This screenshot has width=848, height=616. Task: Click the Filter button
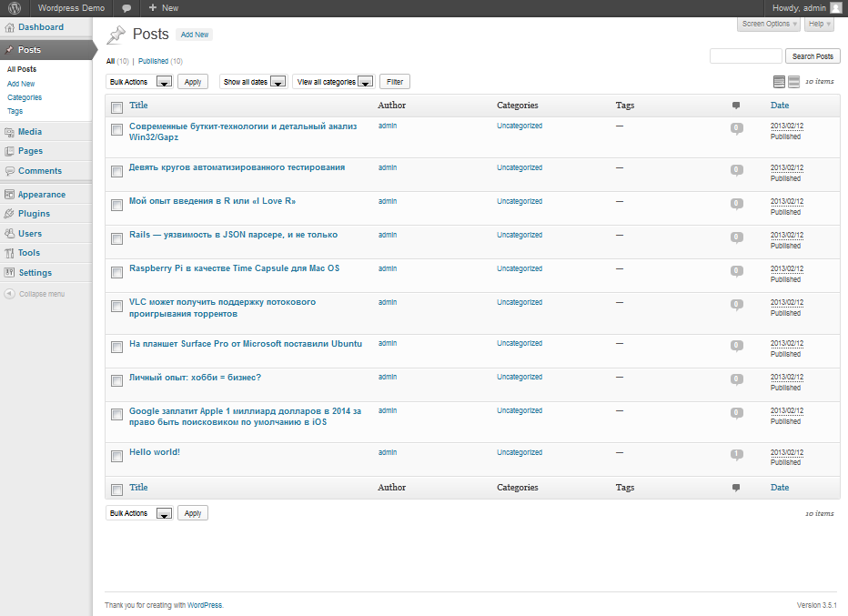[x=395, y=82]
